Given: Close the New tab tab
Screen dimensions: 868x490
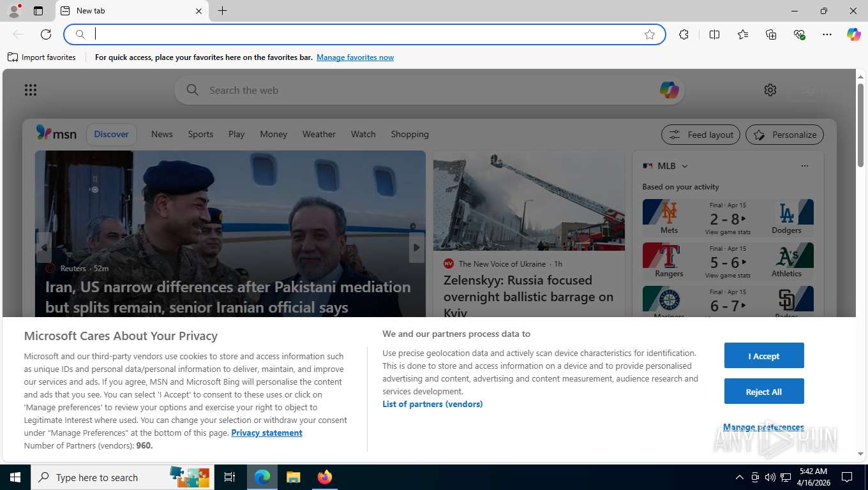Looking at the screenshot, I should click(x=198, y=11).
